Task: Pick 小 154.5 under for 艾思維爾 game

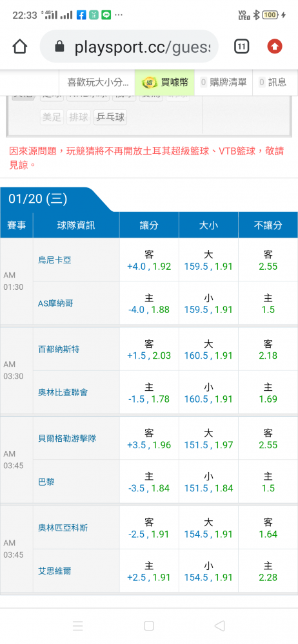Action: click(208, 571)
